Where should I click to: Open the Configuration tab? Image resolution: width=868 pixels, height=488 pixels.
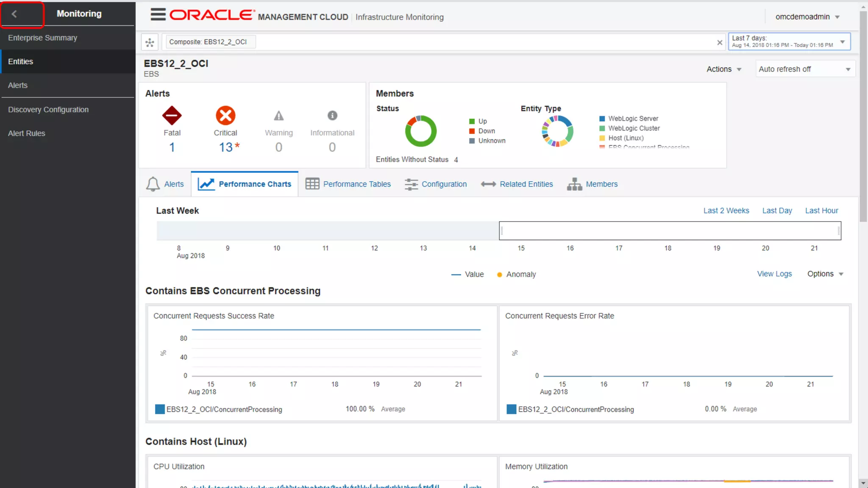click(435, 184)
